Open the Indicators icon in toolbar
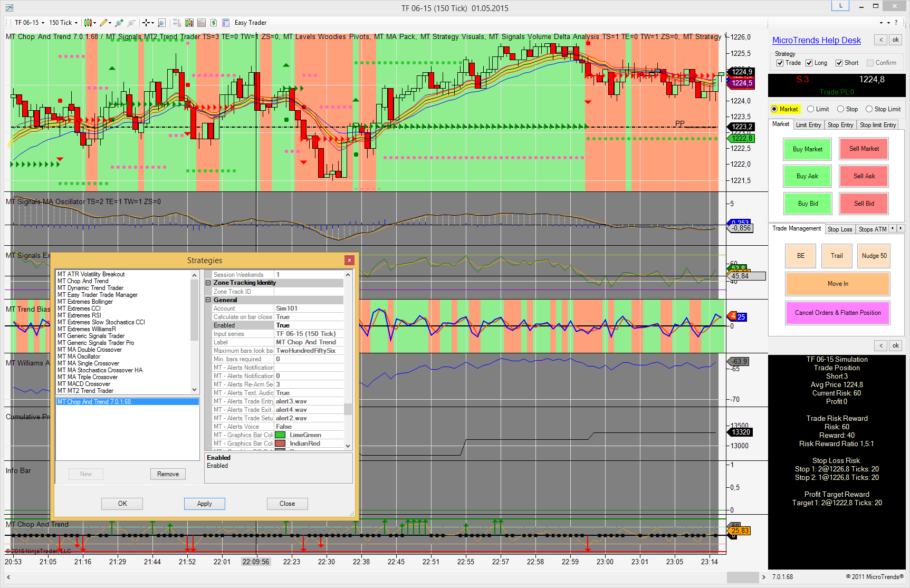 tap(202, 23)
